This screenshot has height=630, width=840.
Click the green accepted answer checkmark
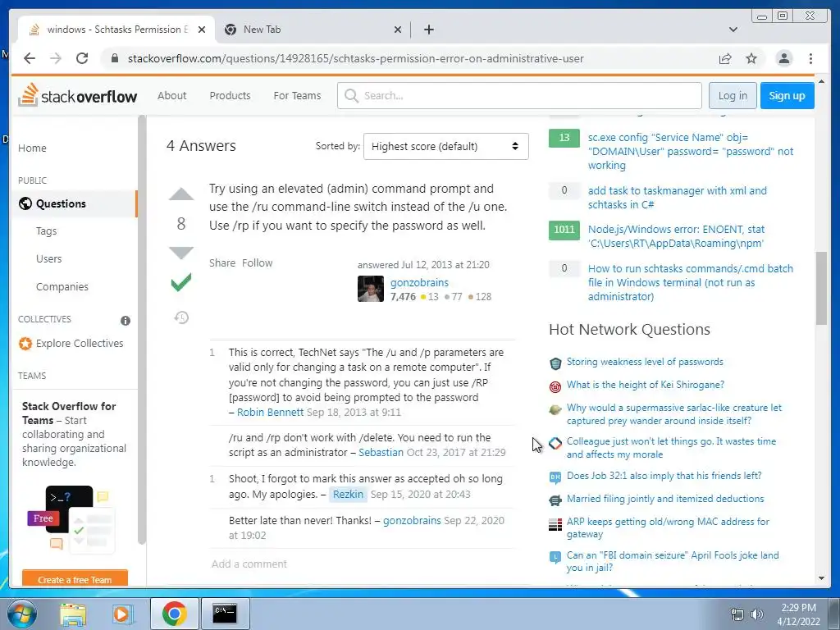(181, 282)
